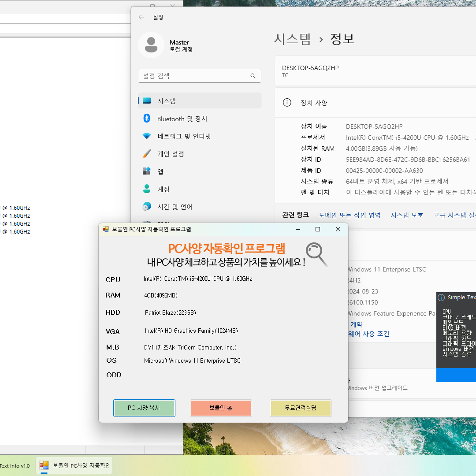Click the CPU value Intel Core i5-4200U in 보물인
The width and height of the screenshot is (476, 476).
click(x=198, y=279)
